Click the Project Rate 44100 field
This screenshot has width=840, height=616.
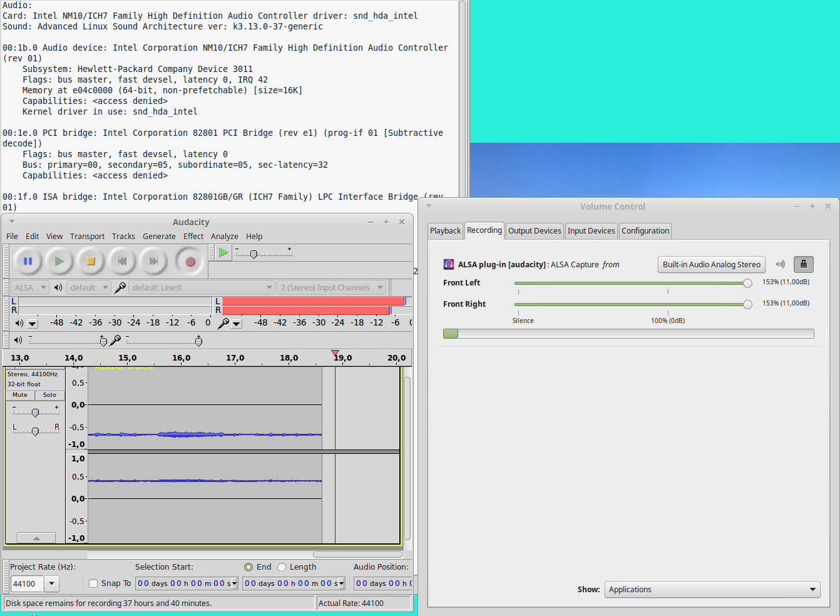tap(28, 584)
